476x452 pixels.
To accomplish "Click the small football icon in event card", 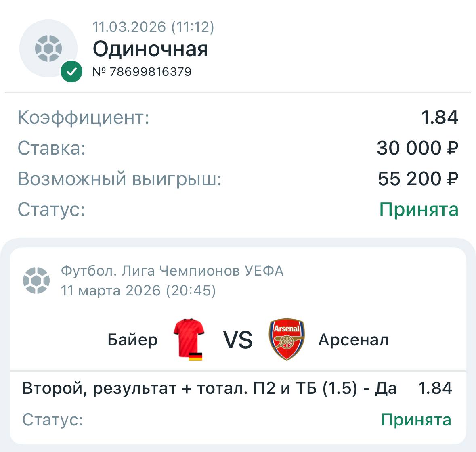I will click(36, 280).
